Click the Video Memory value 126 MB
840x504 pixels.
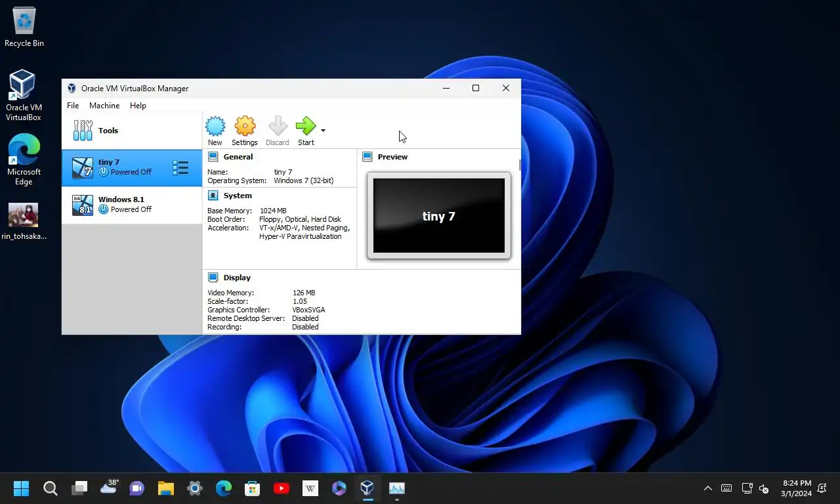tap(304, 293)
